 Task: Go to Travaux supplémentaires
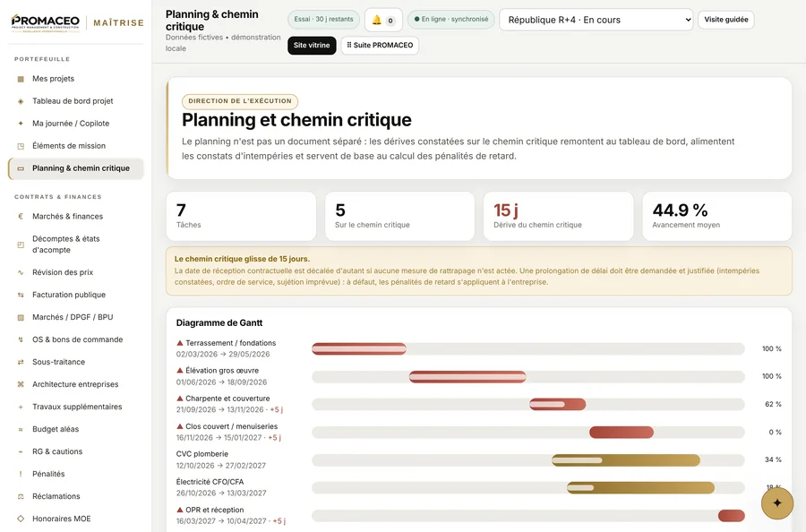pos(76,407)
